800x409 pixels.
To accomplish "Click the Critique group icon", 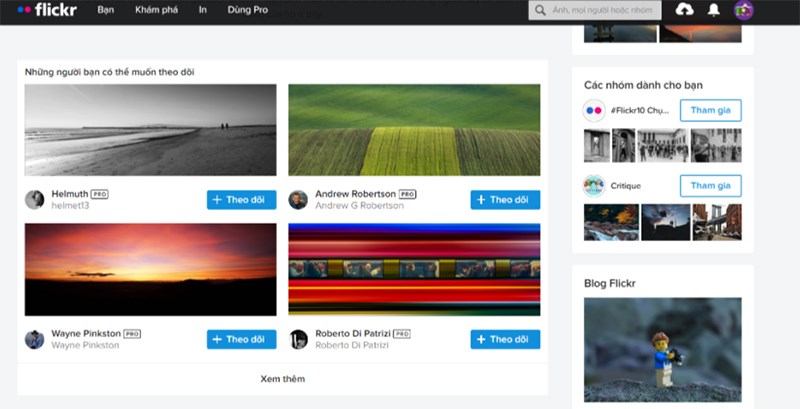I will [594, 186].
